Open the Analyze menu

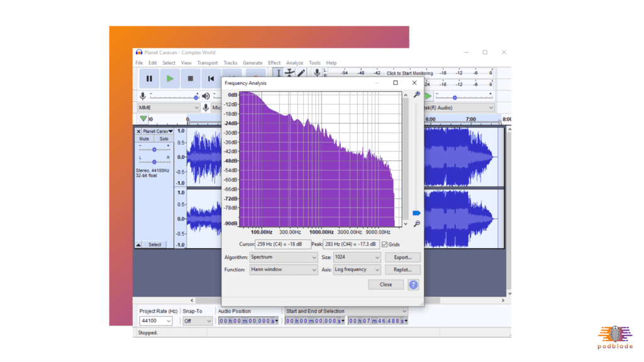(295, 63)
